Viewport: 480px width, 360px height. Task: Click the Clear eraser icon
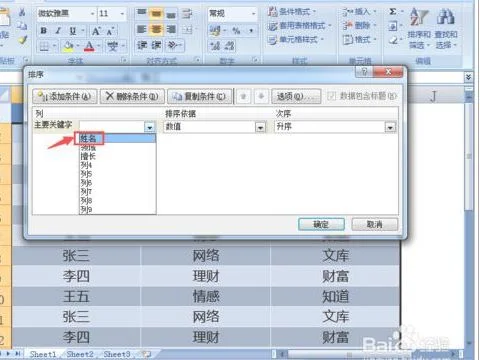[x=393, y=40]
